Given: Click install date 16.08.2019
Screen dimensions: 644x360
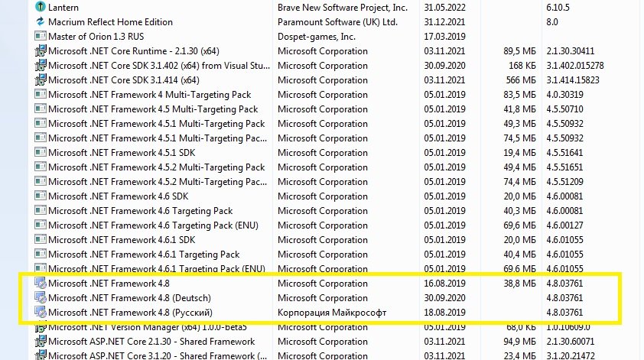Looking at the screenshot, I should coord(444,284).
